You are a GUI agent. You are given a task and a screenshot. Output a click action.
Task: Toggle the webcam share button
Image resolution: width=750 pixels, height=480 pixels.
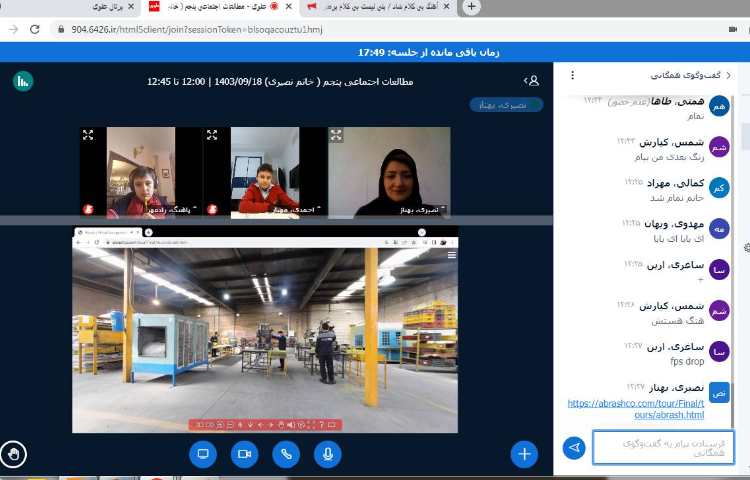tap(244, 454)
